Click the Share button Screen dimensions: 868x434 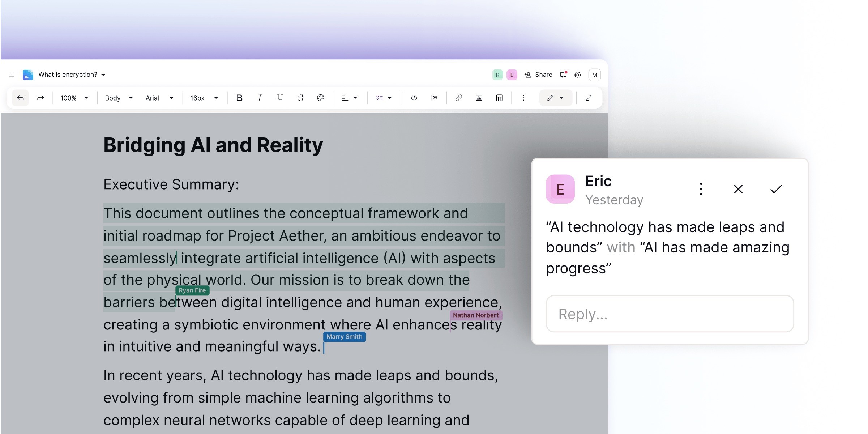(x=539, y=74)
